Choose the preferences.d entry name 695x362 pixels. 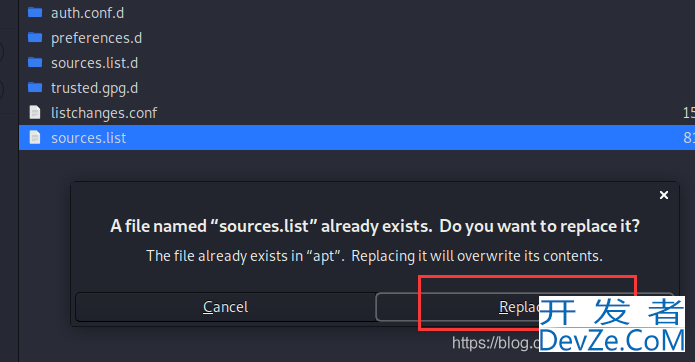(x=96, y=38)
